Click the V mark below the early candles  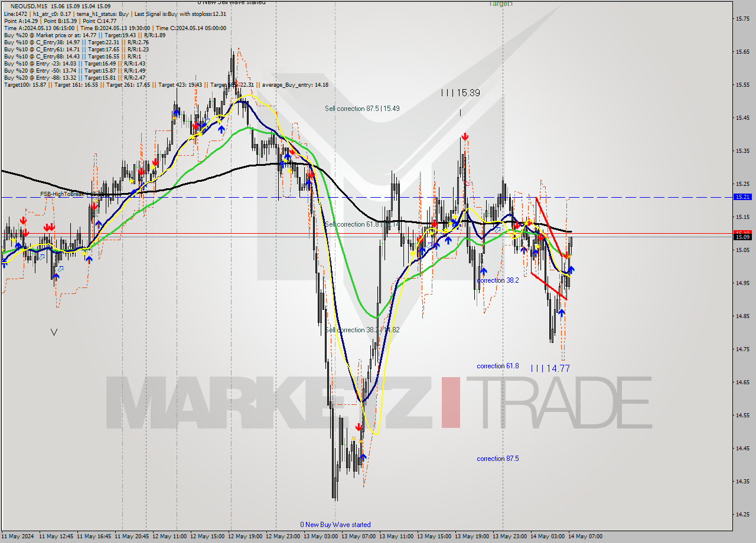54,332
